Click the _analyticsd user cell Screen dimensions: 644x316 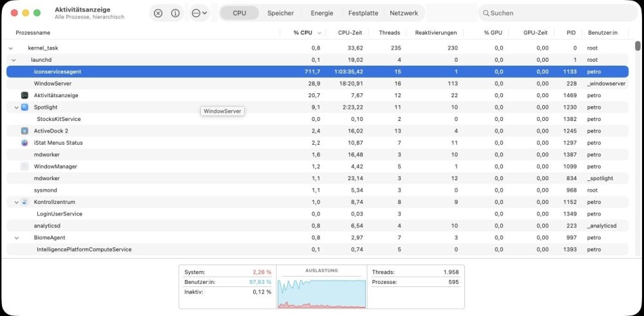tap(602, 226)
